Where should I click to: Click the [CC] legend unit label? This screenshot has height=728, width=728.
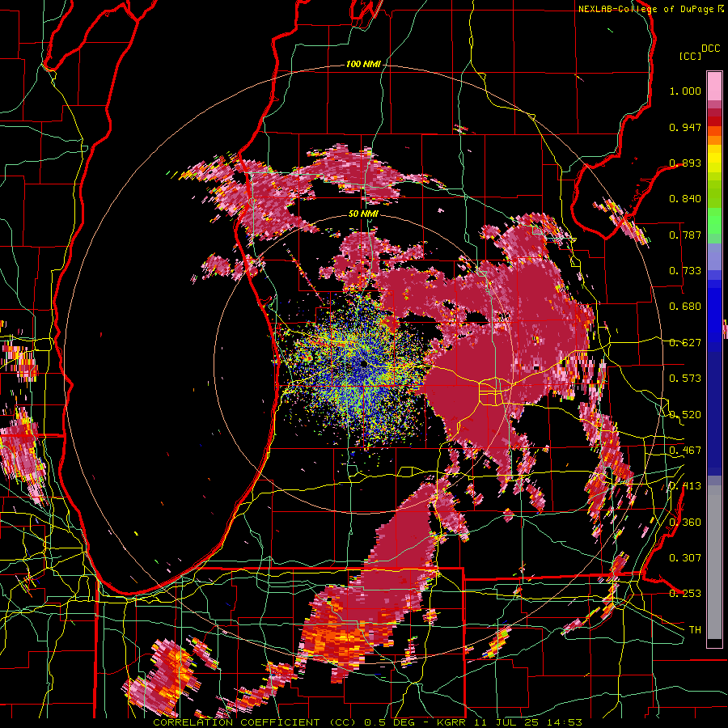point(689,56)
